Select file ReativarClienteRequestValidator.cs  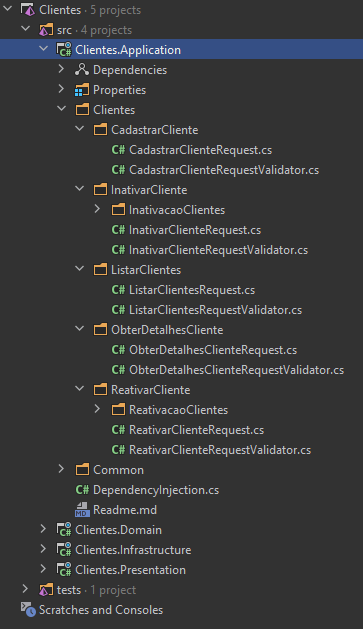click(x=220, y=450)
